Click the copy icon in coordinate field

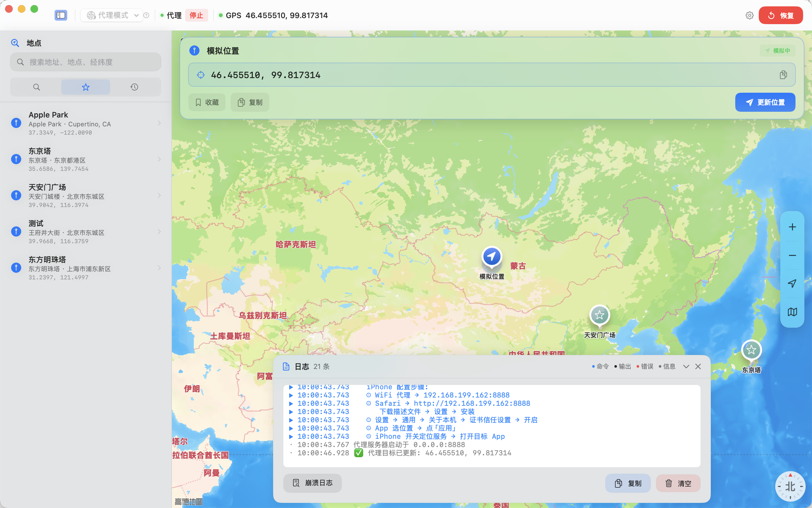point(783,75)
